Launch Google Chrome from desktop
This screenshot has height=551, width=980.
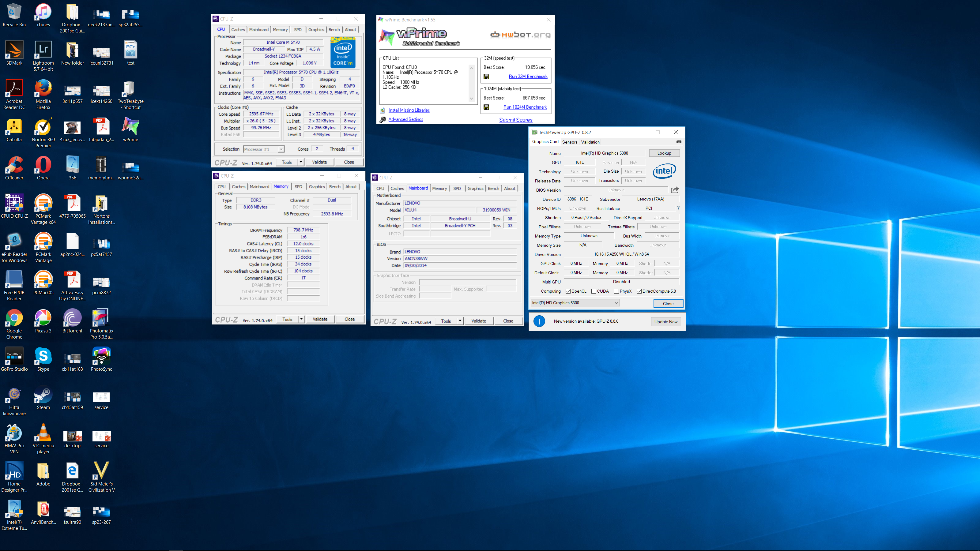14,324
